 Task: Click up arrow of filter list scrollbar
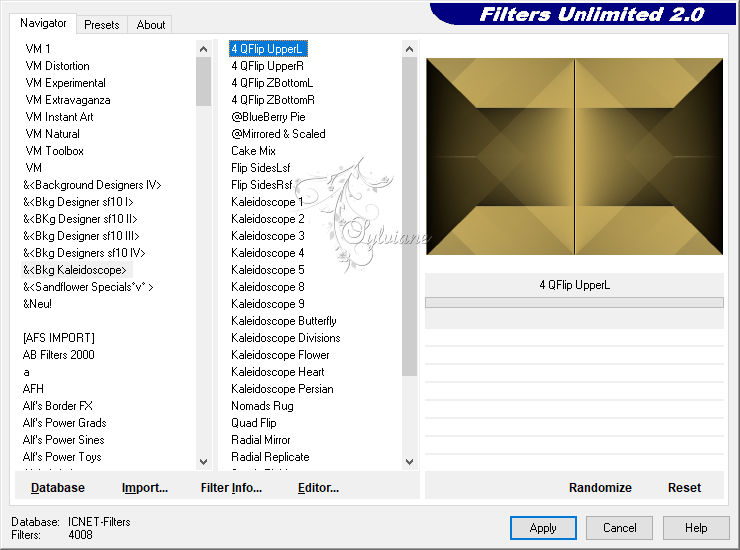pos(409,49)
